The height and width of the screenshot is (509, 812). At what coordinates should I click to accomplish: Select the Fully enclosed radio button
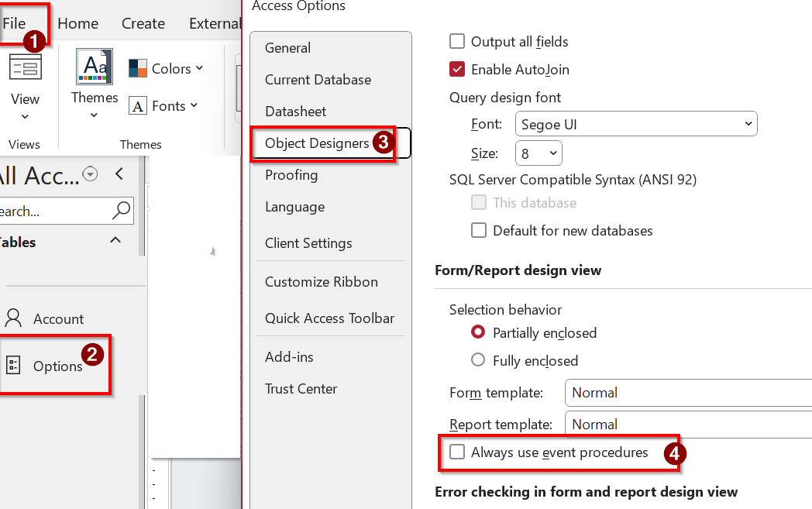pyautogui.click(x=478, y=360)
